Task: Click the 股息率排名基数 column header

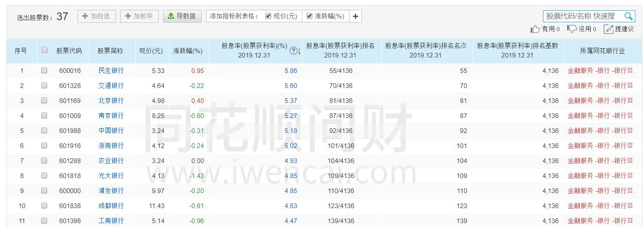Action: pyautogui.click(x=517, y=51)
